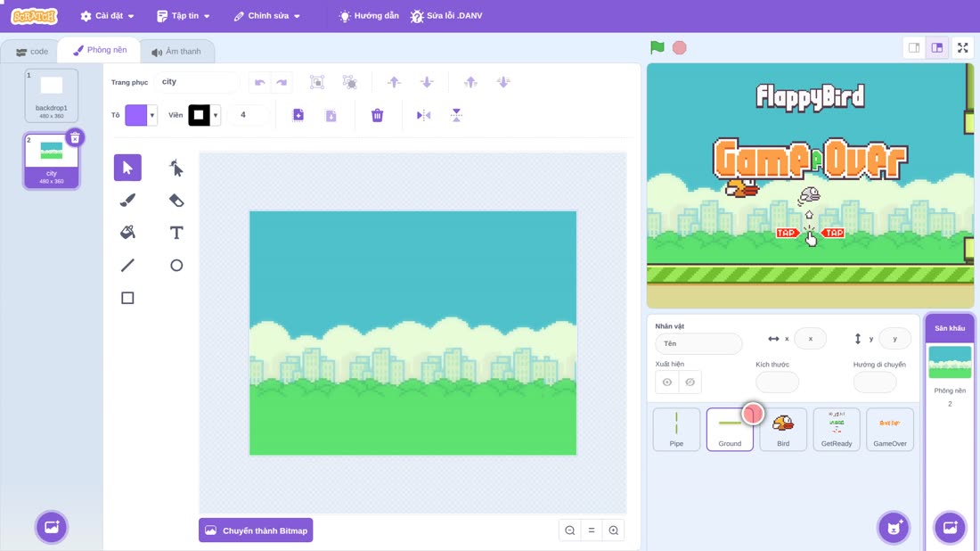The width and height of the screenshot is (980, 551).
Task: Stop the project with the red button
Action: [x=680, y=47]
